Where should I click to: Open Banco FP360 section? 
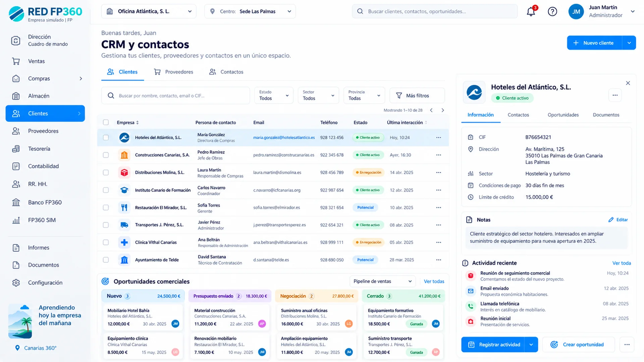45,202
